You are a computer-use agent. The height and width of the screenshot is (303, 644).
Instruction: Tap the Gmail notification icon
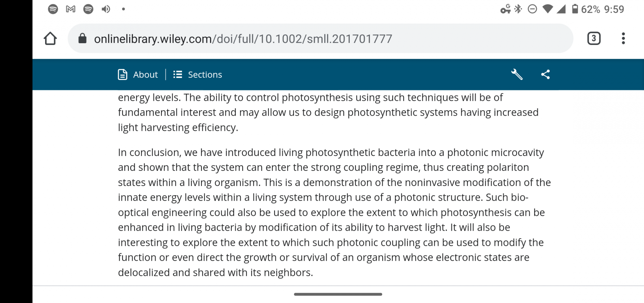coord(71,9)
